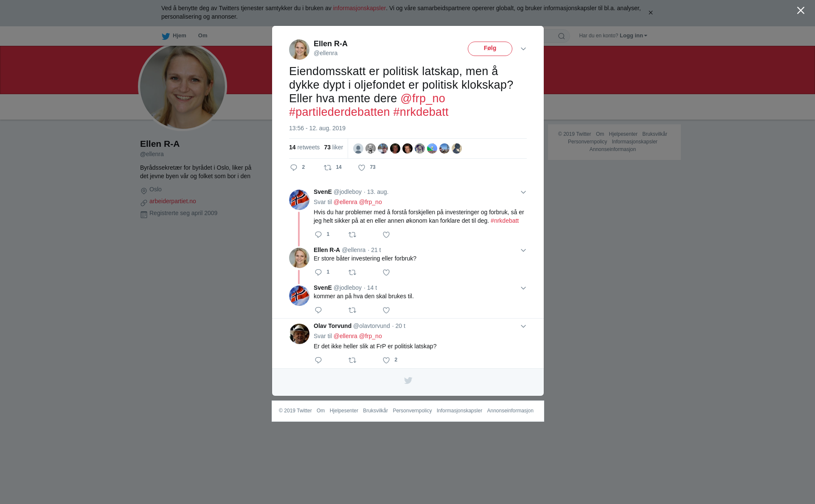Open more menu on Olav Torvund's reply
The image size is (815, 504).
pyautogui.click(x=523, y=327)
